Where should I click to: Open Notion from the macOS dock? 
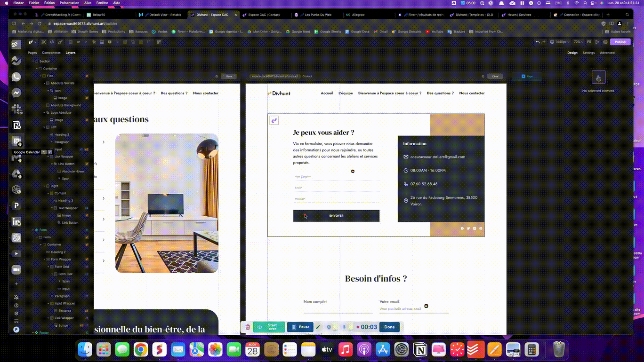click(420, 350)
